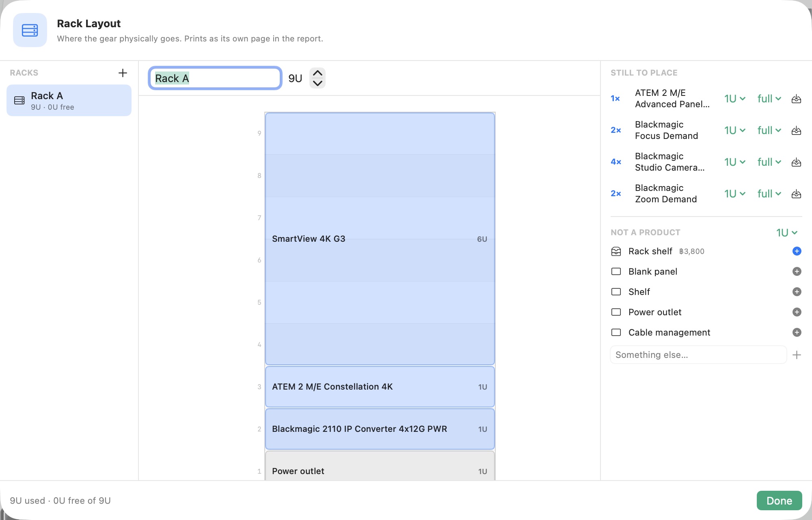This screenshot has height=520, width=812.
Task: Place Blackmagic Focus Demand into rack
Action: tap(796, 130)
